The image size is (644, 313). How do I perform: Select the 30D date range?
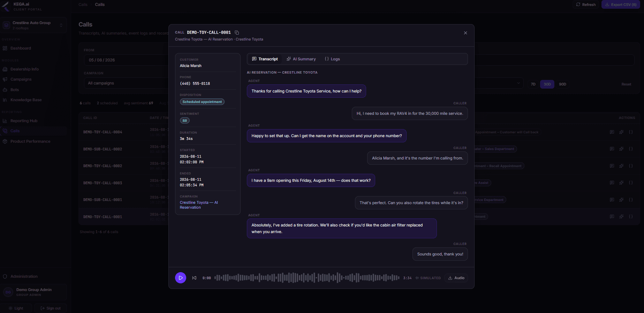tap(547, 84)
